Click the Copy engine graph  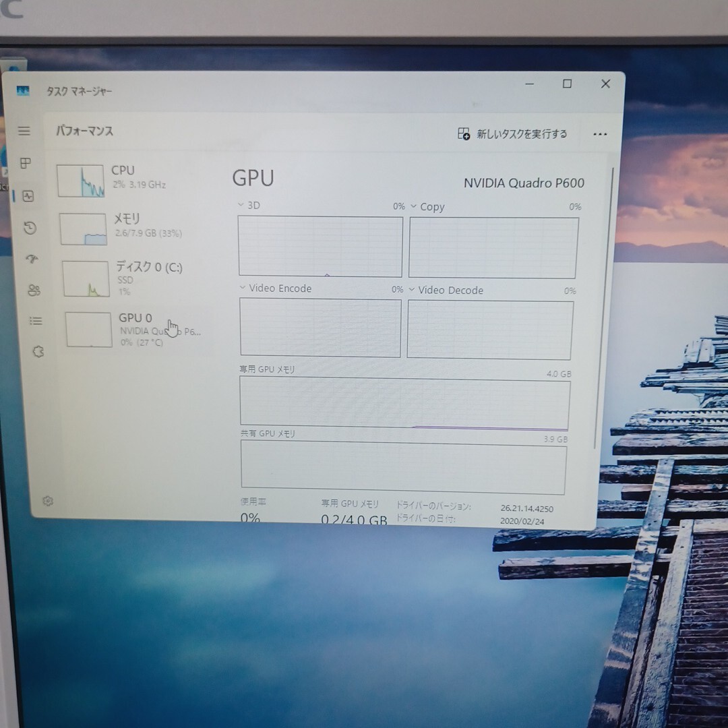tap(493, 248)
